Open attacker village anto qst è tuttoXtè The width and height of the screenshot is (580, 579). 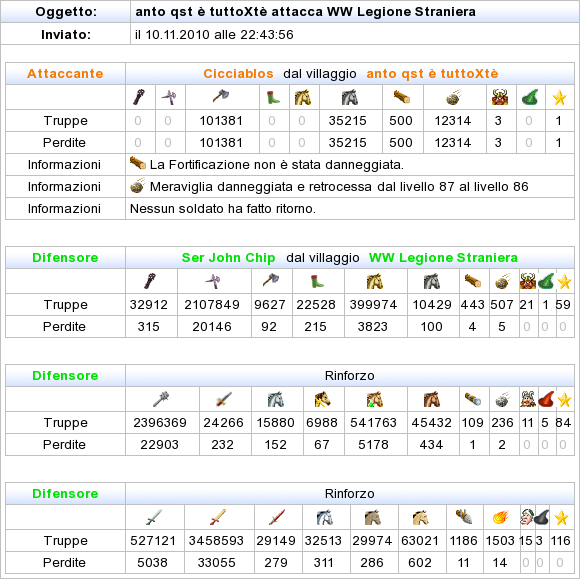pos(432,74)
